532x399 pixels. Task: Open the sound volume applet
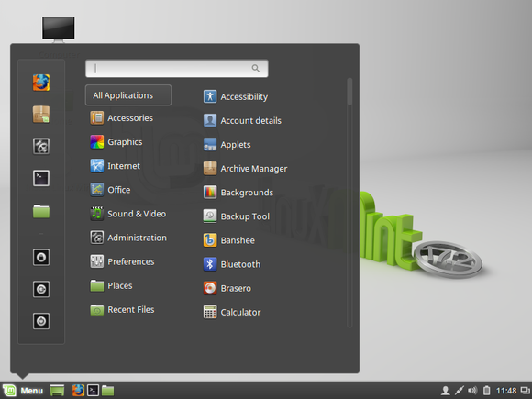click(472, 391)
